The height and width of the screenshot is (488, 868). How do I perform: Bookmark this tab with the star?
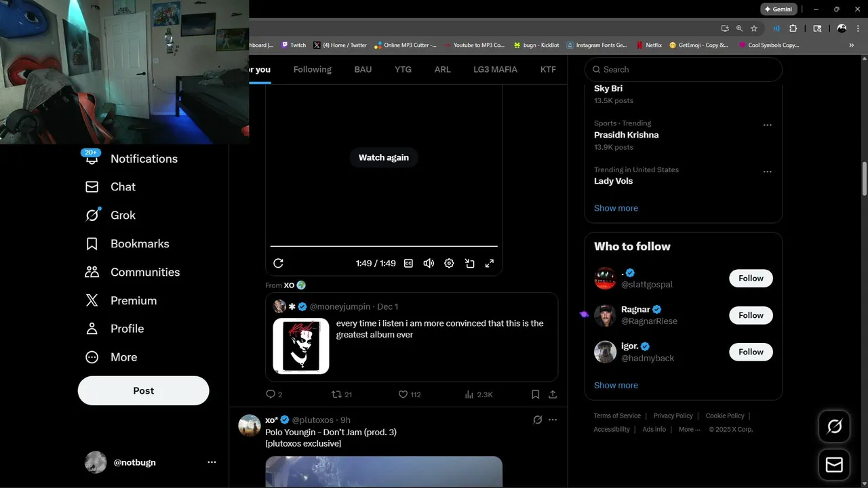[754, 28]
